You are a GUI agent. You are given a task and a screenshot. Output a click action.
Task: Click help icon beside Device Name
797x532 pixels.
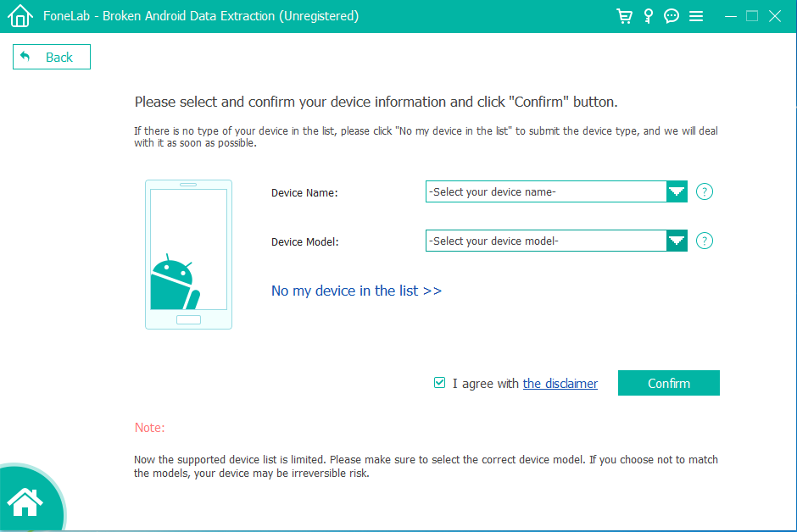point(704,192)
